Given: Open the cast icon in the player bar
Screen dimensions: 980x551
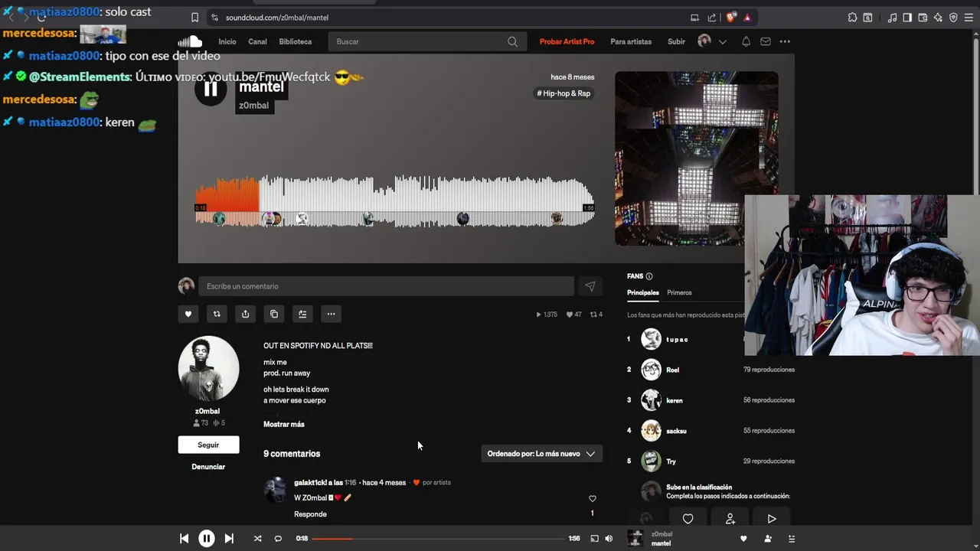Looking at the screenshot, I should [x=594, y=539].
